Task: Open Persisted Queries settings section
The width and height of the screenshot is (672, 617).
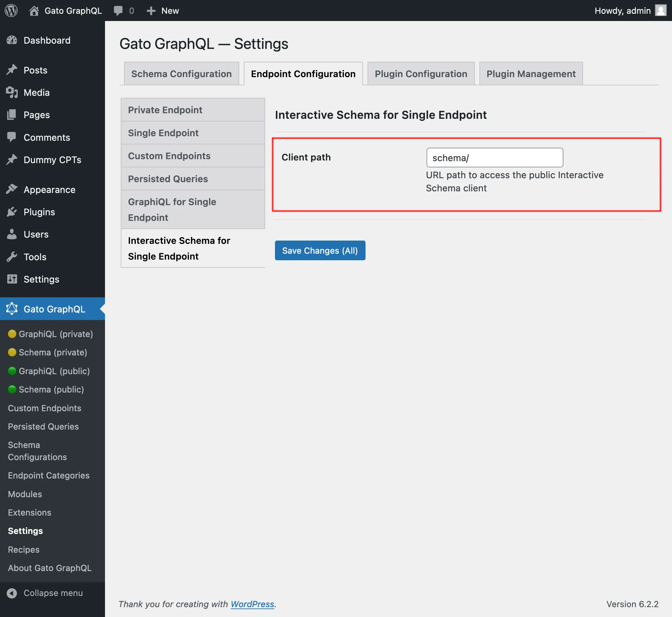Action: click(x=193, y=179)
